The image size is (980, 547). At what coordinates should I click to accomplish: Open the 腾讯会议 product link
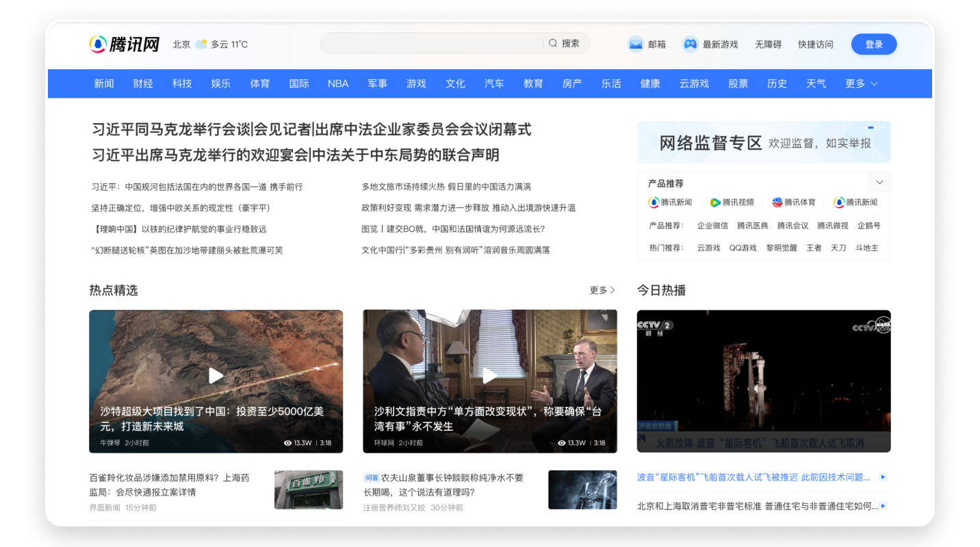point(792,226)
